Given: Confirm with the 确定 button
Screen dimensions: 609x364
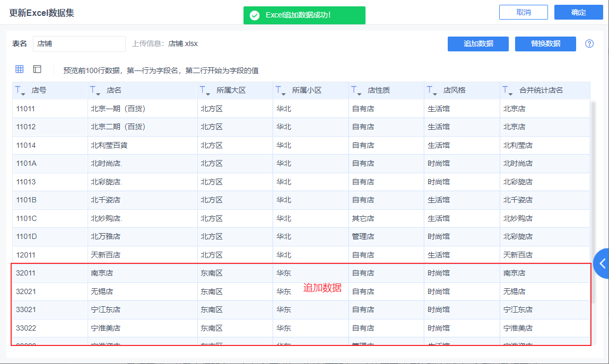Looking at the screenshot, I should point(578,12).
